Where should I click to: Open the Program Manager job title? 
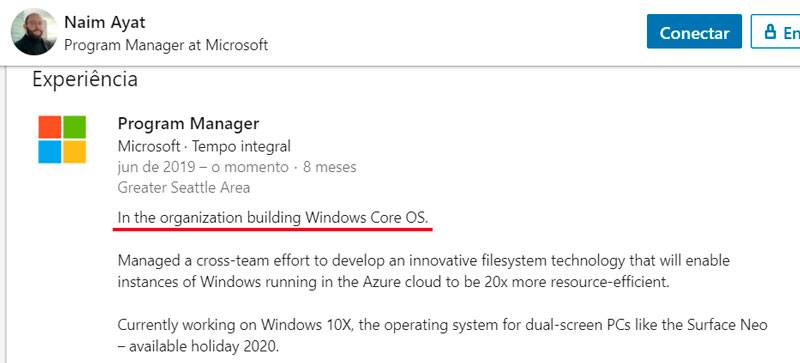pos(188,123)
